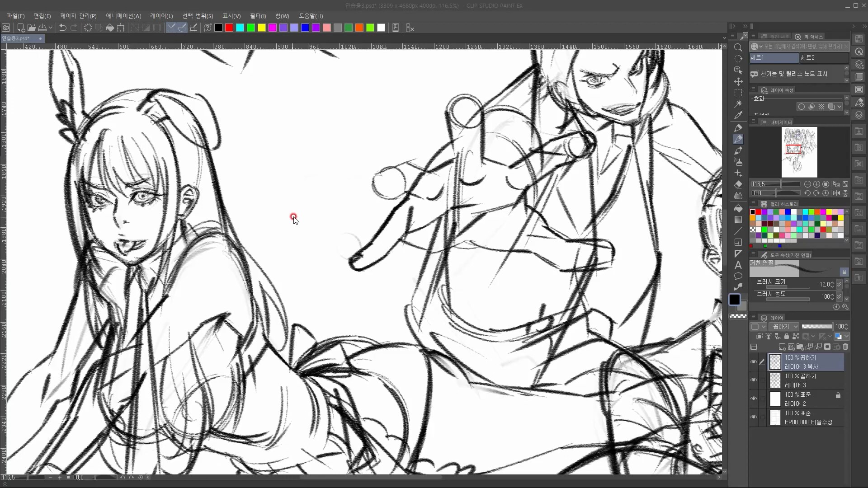Screen dimensions: 868x488
Task: Expand the layer color dropdown arrow
Action: tap(846, 336)
